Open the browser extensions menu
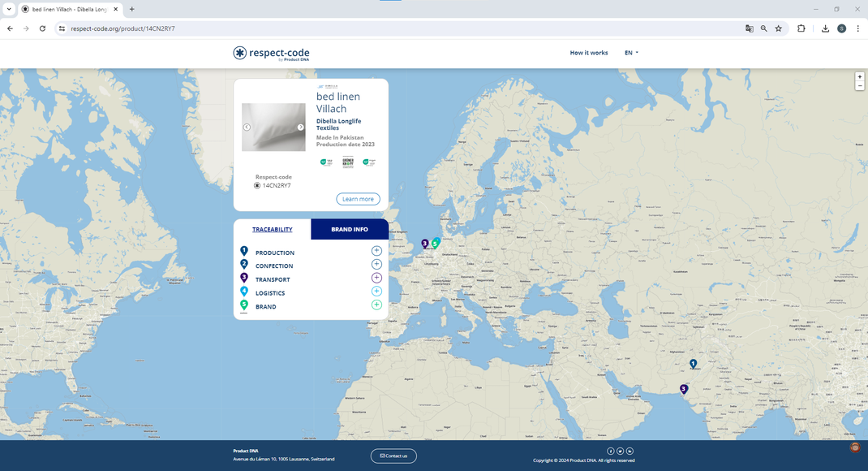The width and height of the screenshot is (868, 471). 801,28
